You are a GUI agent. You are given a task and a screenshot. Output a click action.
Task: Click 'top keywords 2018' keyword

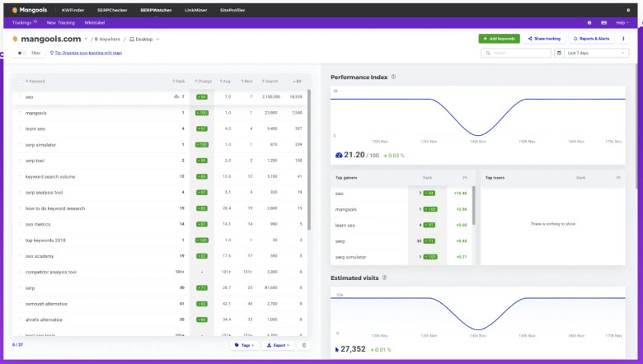click(x=45, y=240)
